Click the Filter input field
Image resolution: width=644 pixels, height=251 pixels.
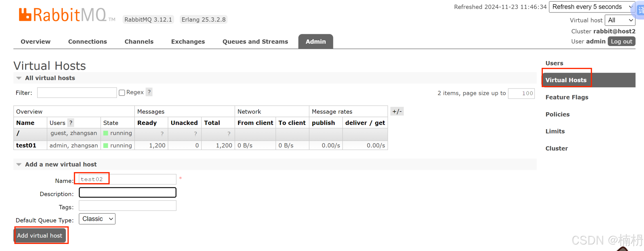77,92
